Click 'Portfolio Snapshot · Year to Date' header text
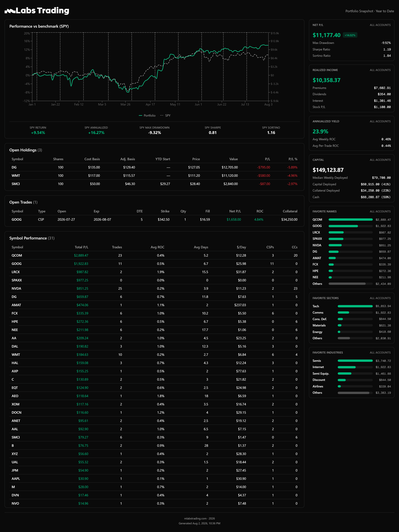Viewport: 399px width, 532px height. (370, 11)
